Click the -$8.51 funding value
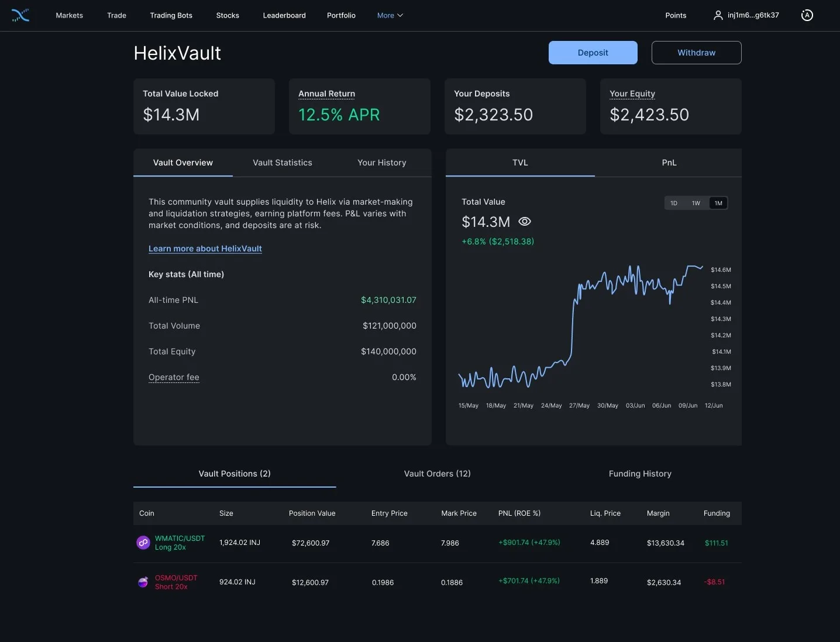 tap(714, 582)
